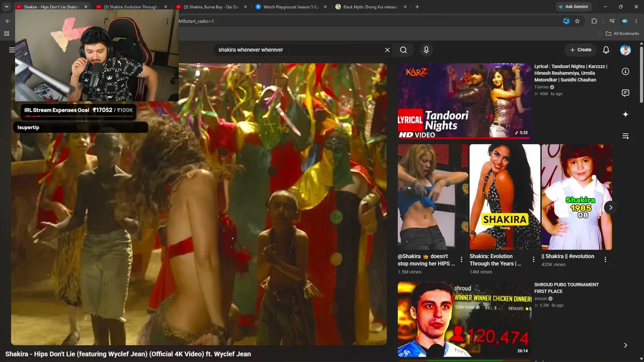Open SHROUD PUBG TOURNAMENT FIRST PLACE title

tap(567, 288)
